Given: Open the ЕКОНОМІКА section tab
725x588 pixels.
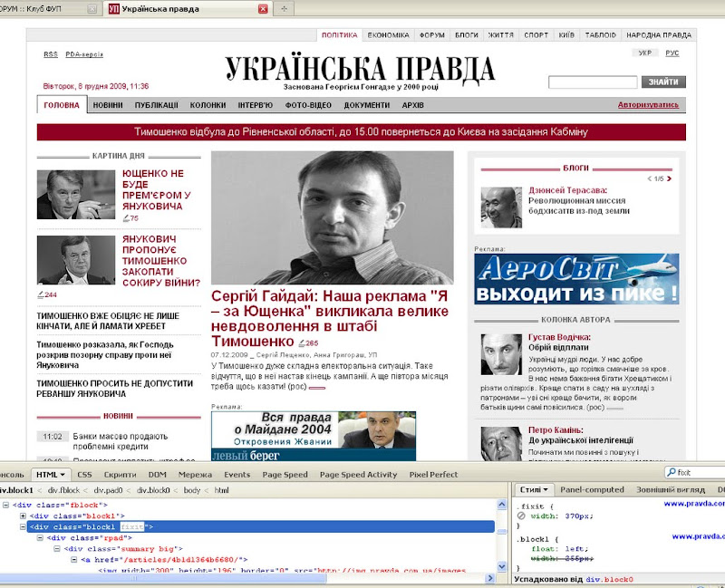Looking at the screenshot, I should tap(390, 34).
